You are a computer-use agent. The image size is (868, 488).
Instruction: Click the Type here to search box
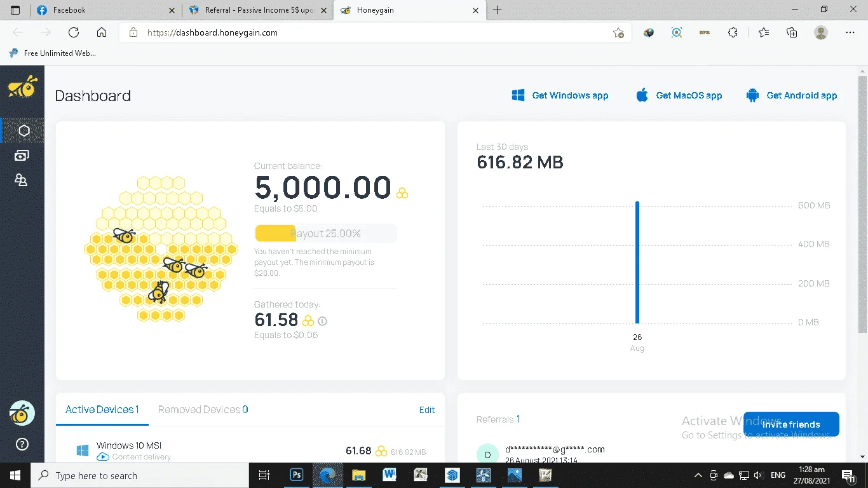(140, 475)
